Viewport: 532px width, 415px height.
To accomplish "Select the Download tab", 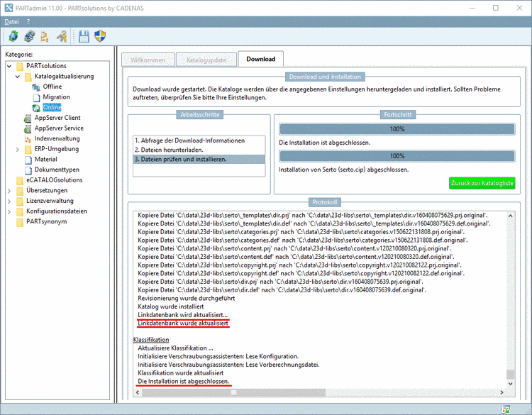I will pos(260,59).
